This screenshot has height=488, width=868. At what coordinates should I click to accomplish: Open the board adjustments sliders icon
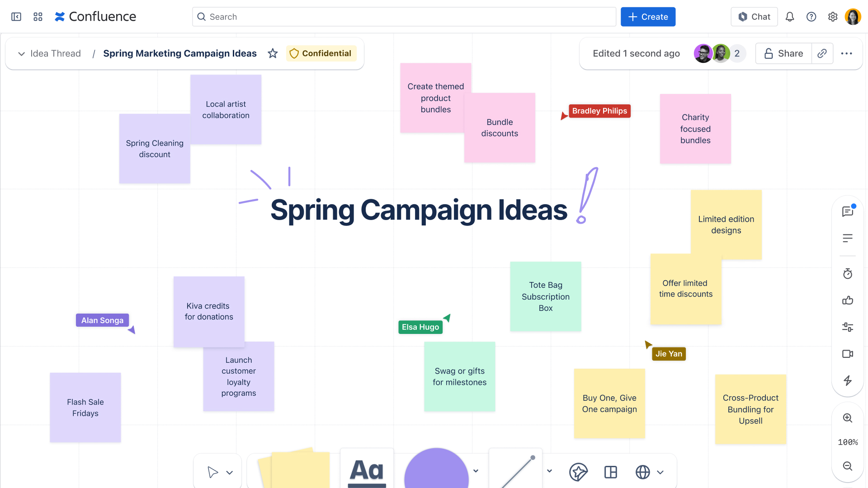[x=848, y=327]
